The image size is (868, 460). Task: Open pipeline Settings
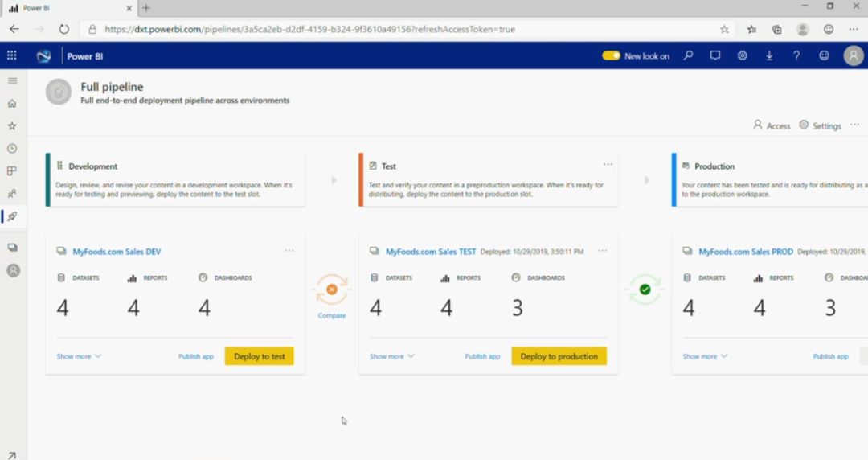[x=820, y=125]
